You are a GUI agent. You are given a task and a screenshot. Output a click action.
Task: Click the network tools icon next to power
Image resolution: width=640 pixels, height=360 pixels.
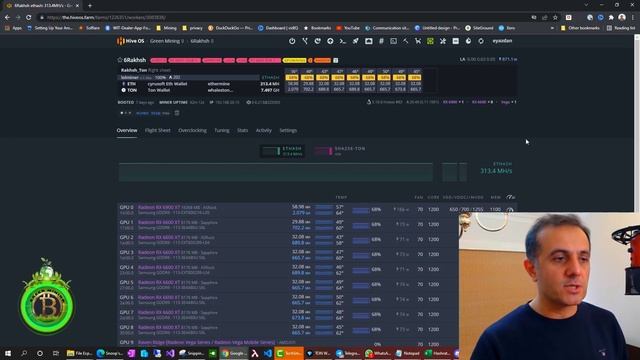click(x=305, y=41)
